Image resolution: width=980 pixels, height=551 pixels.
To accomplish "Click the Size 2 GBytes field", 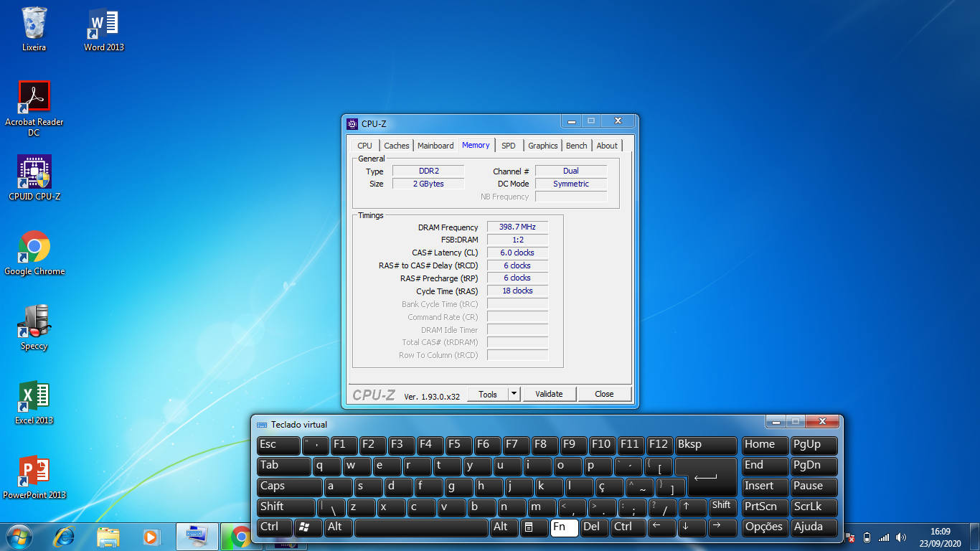I will point(428,184).
